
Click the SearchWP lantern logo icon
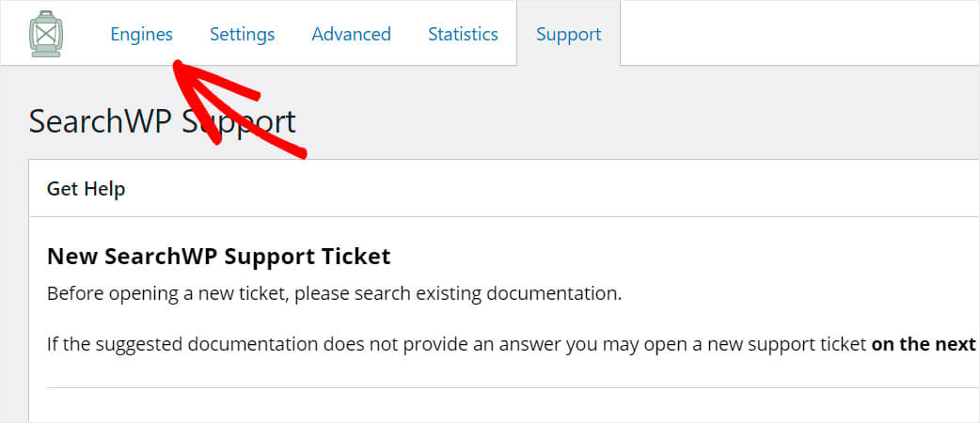point(46,34)
